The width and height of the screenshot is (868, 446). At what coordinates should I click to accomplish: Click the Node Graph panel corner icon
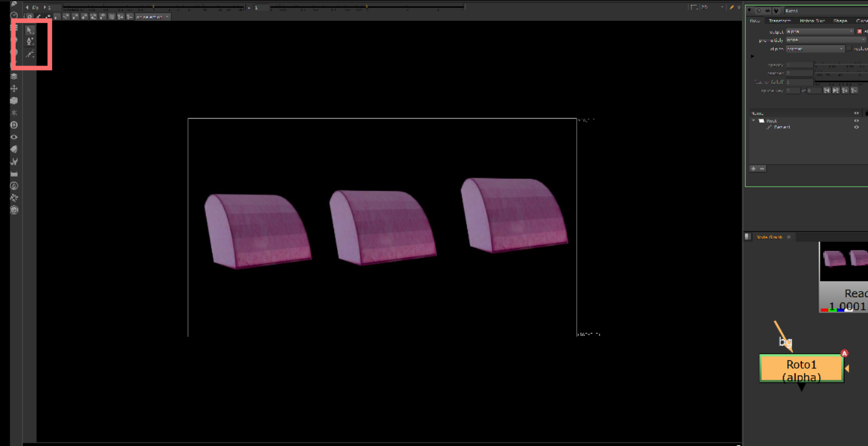pyautogui.click(x=748, y=237)
